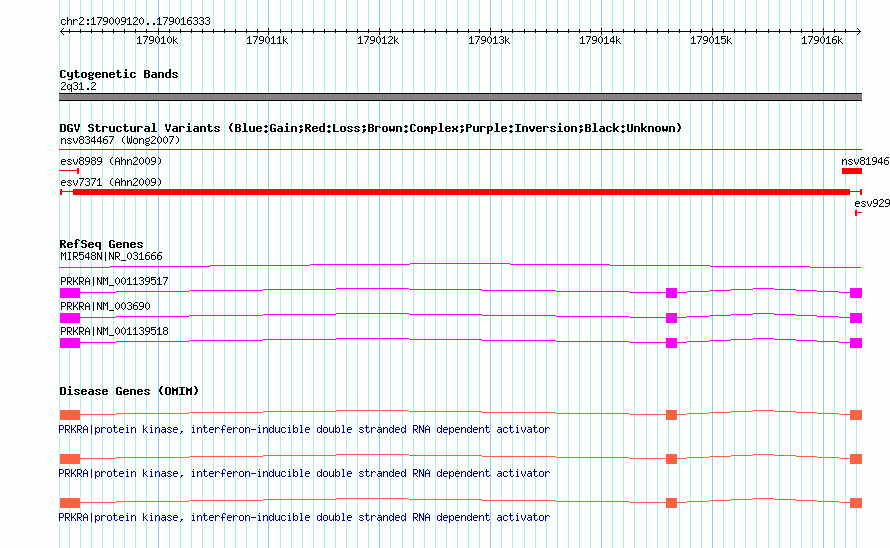Open the RefSeq Genes track title
This screenshot has width=890, height=548.
pos(101,244)
